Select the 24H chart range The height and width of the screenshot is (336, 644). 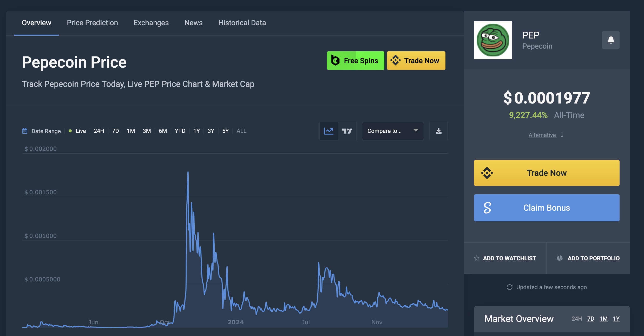click(99, 131)
